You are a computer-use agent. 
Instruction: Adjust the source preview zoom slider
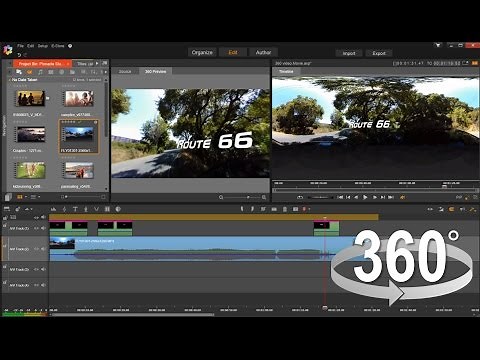pyautogui.click(x=242, y=197)
